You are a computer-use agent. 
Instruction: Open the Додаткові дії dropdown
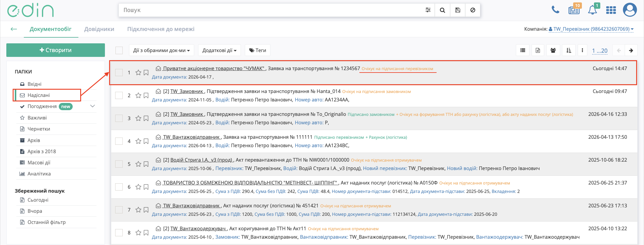(x=219, y=50)
